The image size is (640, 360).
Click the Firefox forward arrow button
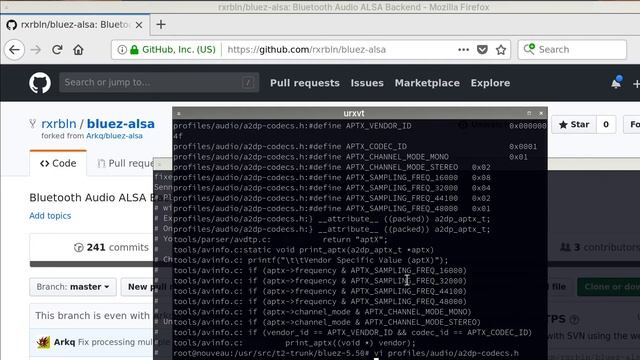pyautogui.click(x=36, y=50)
